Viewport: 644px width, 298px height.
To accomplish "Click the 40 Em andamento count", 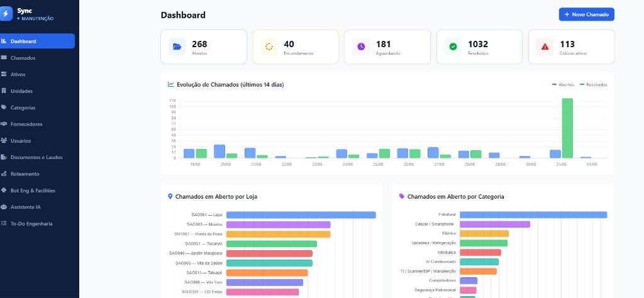I will click(x=289, y=44).
